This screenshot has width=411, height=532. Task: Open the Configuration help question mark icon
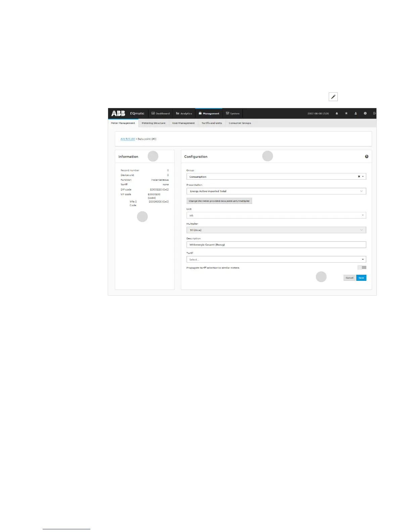tap(367, 157)
